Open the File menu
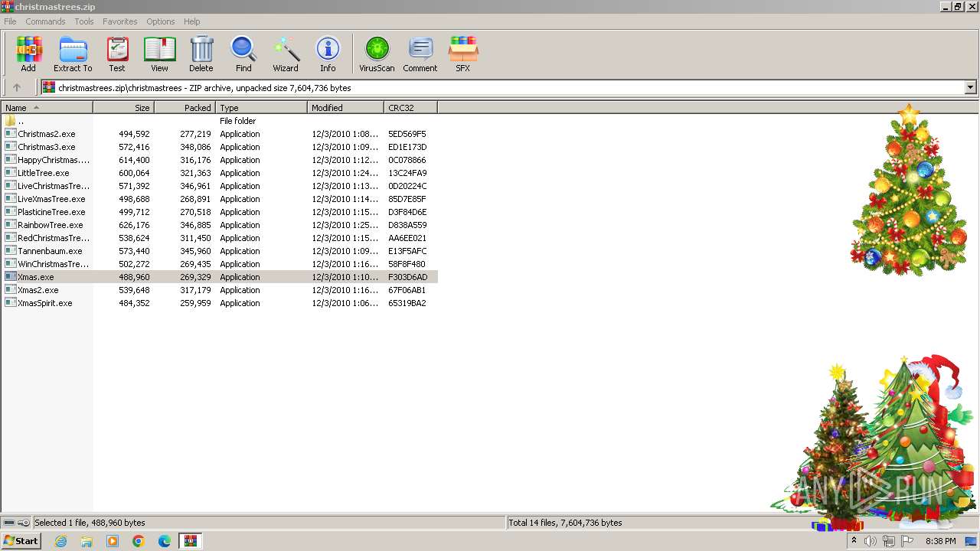This screenshot has width=980, height=551. pyautogui.click(x=10, y=21)
